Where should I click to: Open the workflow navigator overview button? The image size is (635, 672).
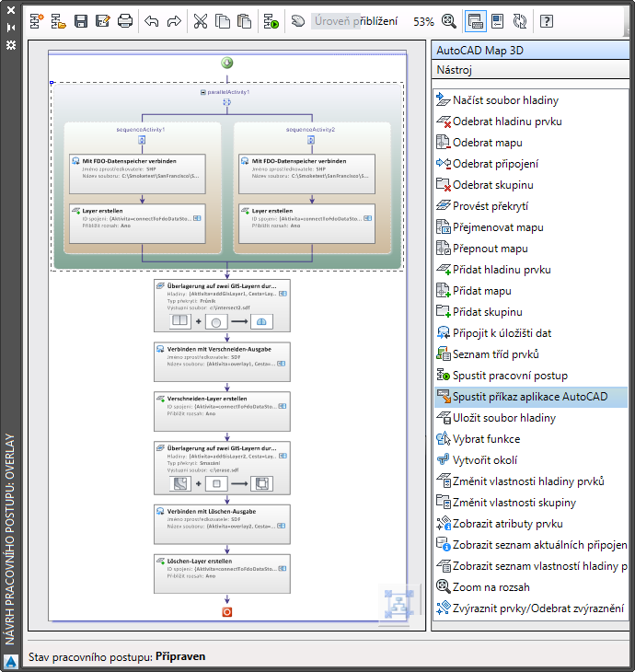tap(398, 604)
